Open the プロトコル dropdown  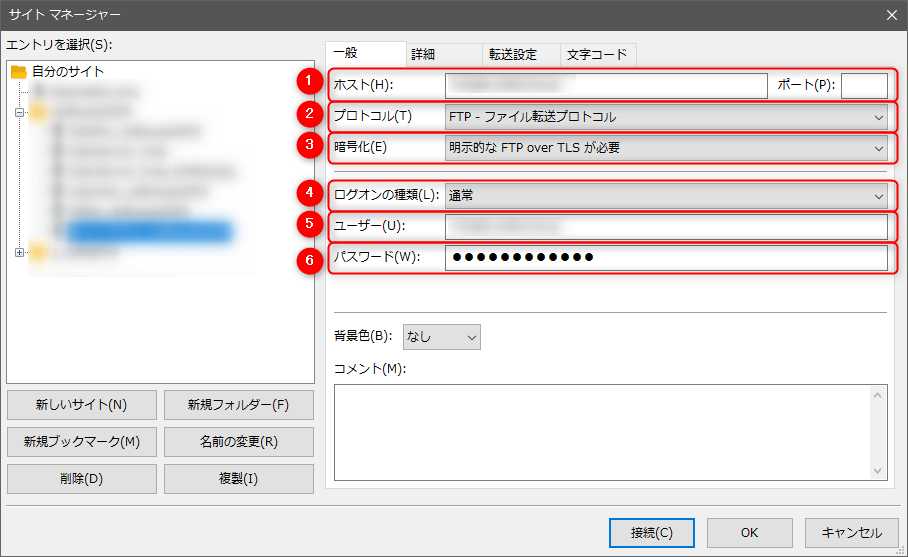point(665,116)
